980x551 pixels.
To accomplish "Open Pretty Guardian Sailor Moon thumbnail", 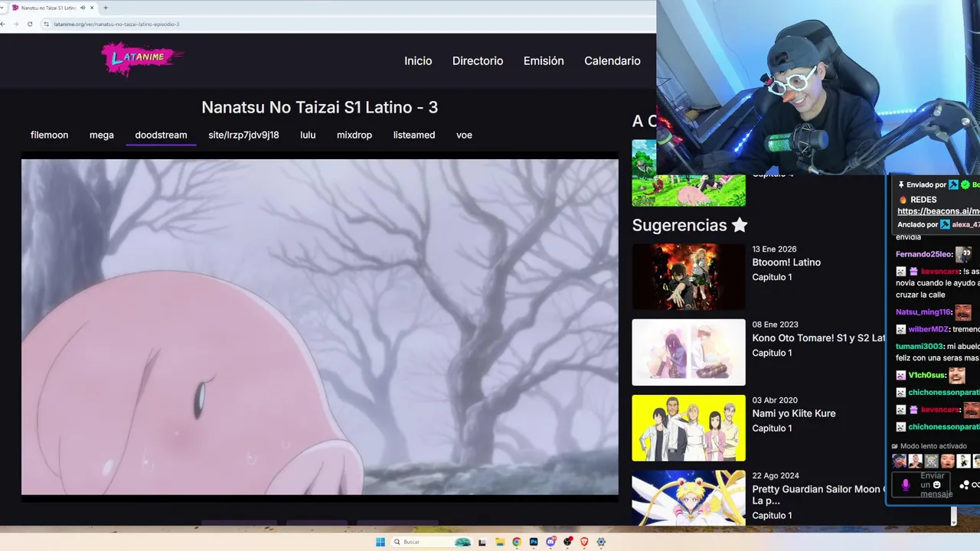I will coord(688,497).
